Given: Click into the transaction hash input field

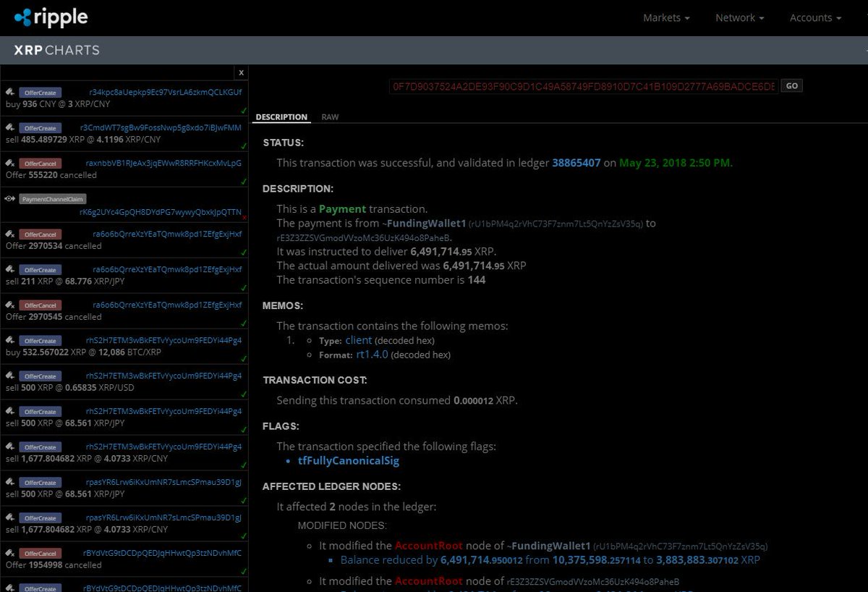Looking at the screenshot, I should 584,86.
